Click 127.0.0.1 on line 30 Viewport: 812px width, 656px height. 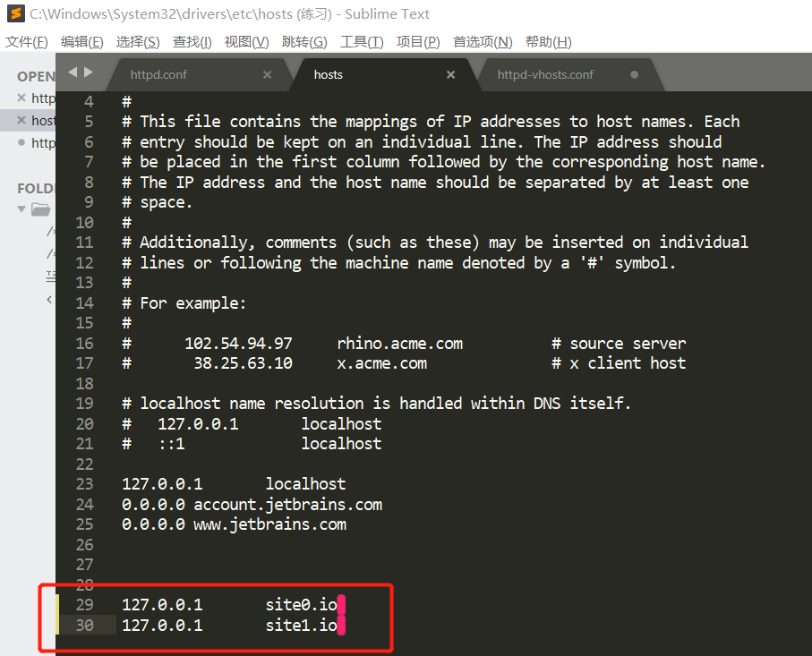[162, 625]
